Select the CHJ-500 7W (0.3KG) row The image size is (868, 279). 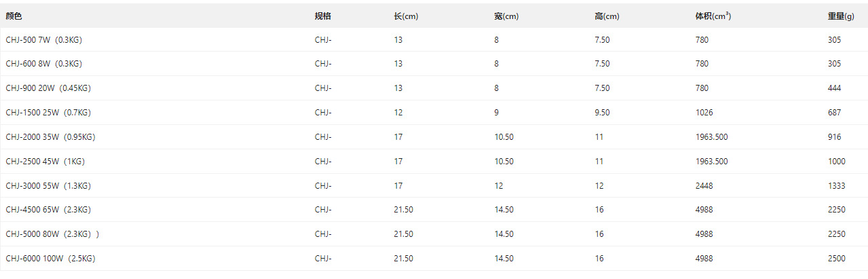[x=434, y=40]
